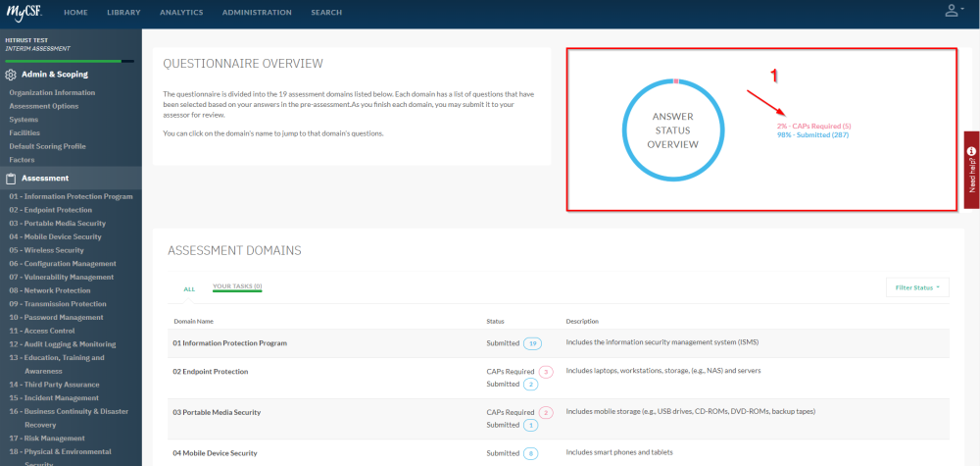Go to 11 - Access Control sidebar item
The width and height of the screenshot is (980, 466).
42,331
